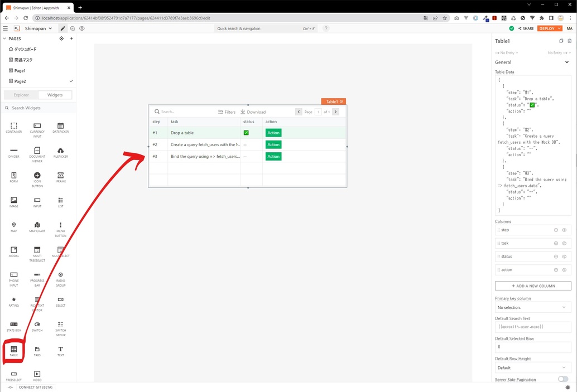Click the edit mode pencil icon
This screenshot has width=577, height=392.
click(63, 28)
